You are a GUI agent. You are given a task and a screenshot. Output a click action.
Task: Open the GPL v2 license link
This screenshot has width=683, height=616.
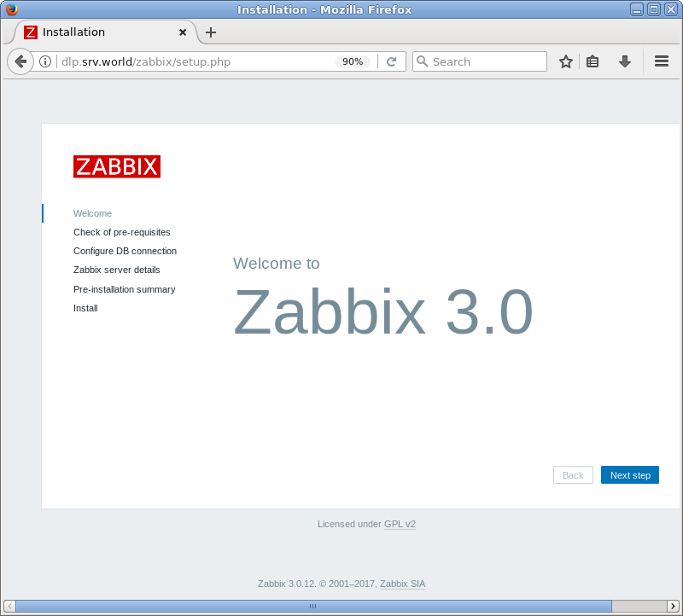(x=400, y=524)
